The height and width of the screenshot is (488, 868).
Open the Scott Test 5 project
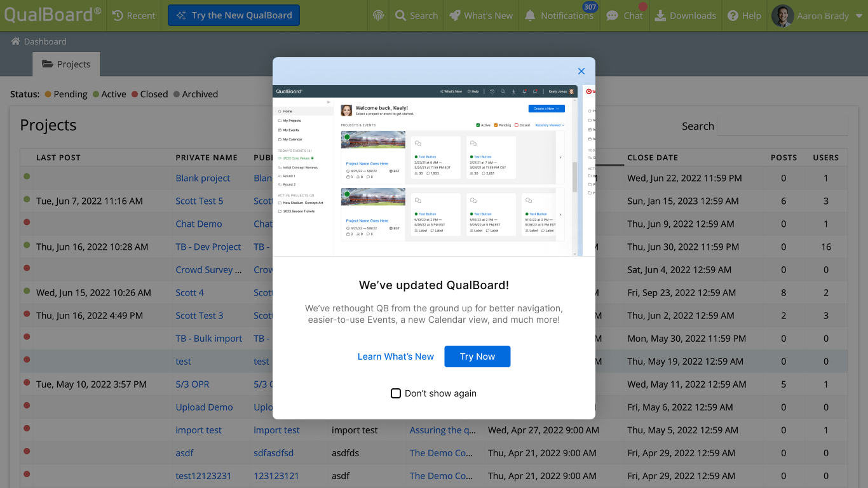tap(200, 201)
